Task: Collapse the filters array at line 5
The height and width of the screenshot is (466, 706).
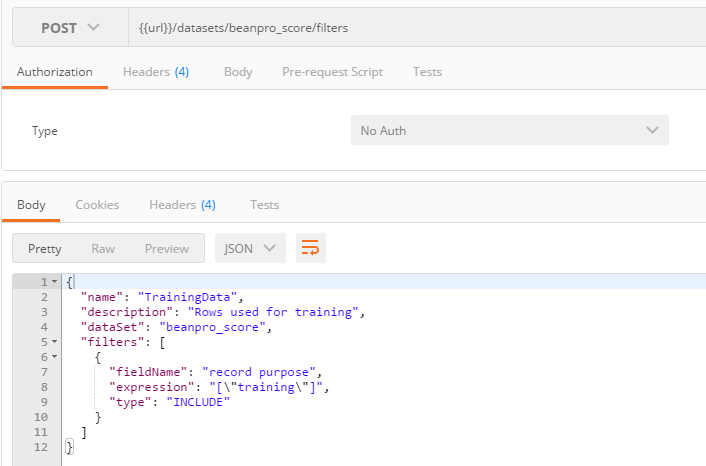Action: pyautogui.click(x=54, y=342)
